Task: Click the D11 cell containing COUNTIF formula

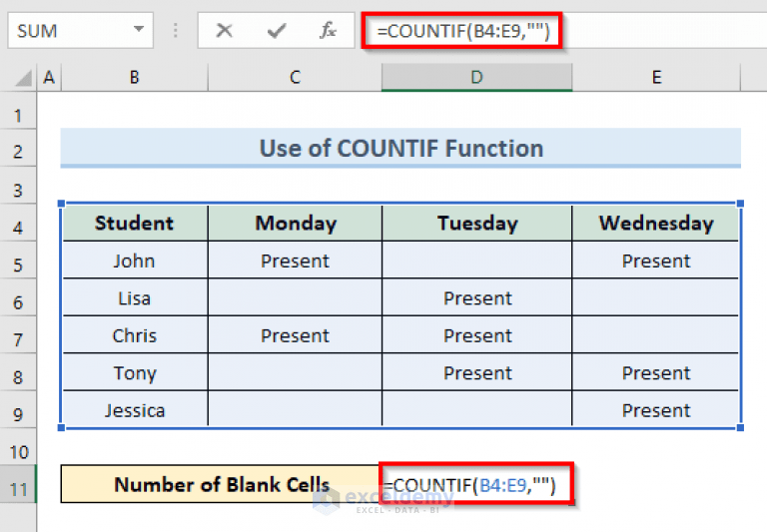Action: click(476, 484)
